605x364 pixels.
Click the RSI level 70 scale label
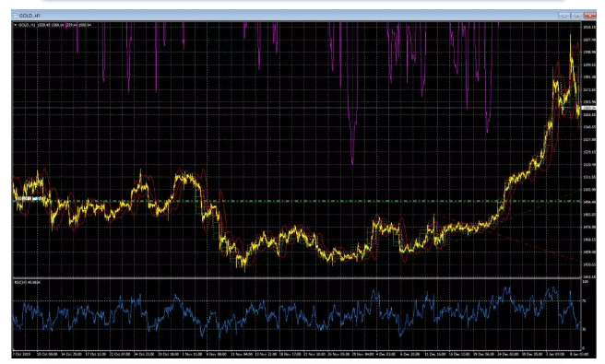(x=584, y=300)
